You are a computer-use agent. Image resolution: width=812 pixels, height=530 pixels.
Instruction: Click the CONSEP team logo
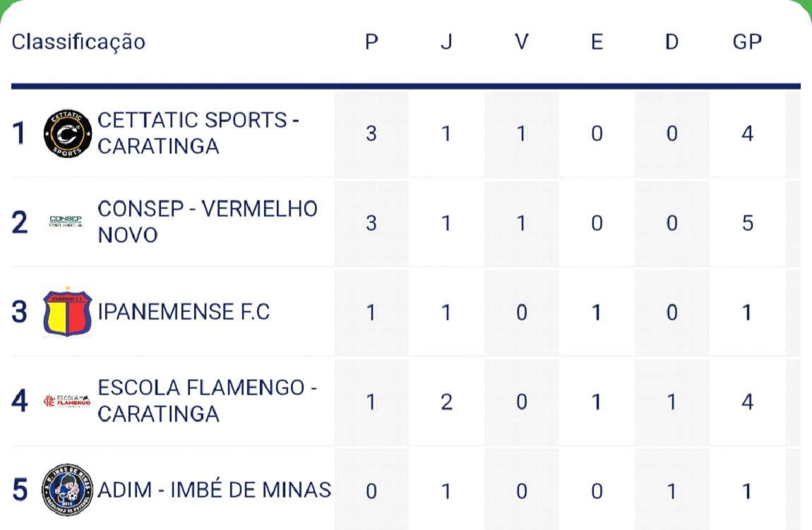coord(66,222)
